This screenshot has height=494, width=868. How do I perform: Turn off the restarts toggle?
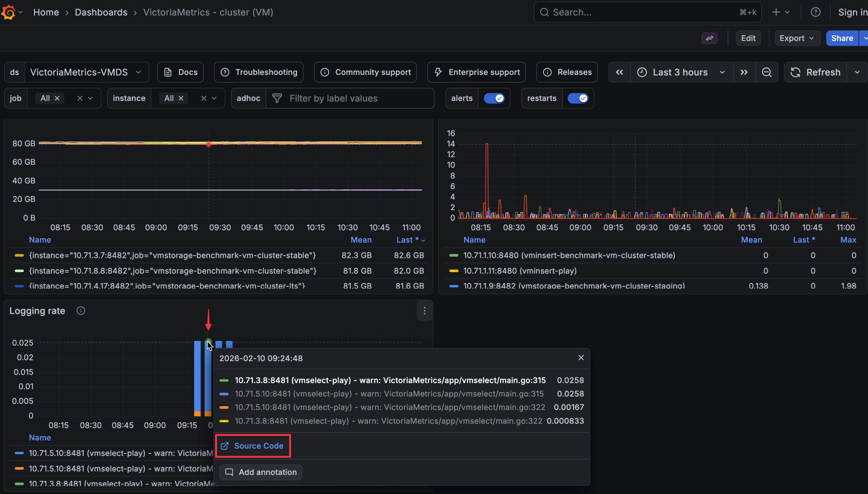(x=578, y=98)
